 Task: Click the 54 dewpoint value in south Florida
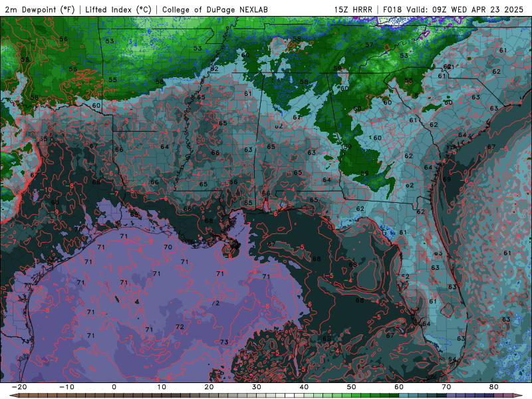pos(452,359)
